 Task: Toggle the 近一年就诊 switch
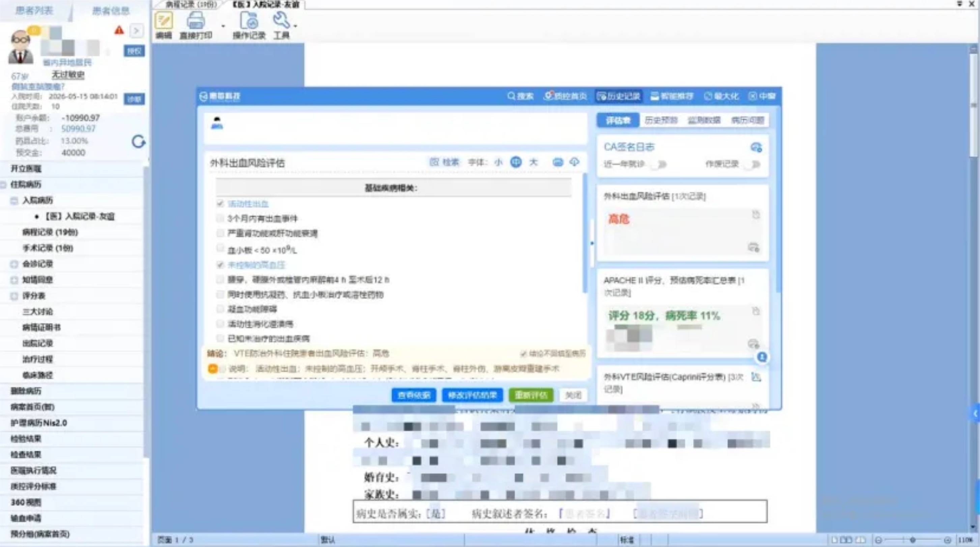tap(659, 164)
